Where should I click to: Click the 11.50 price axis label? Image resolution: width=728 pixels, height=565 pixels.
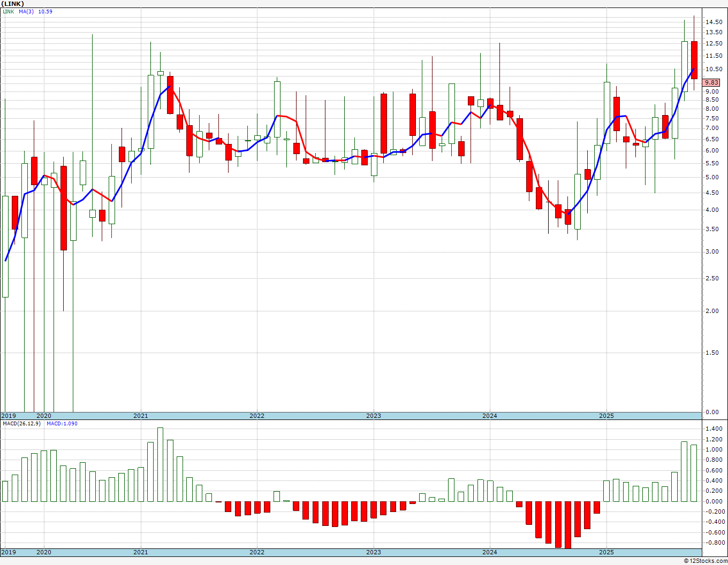(x=714, y=56)
